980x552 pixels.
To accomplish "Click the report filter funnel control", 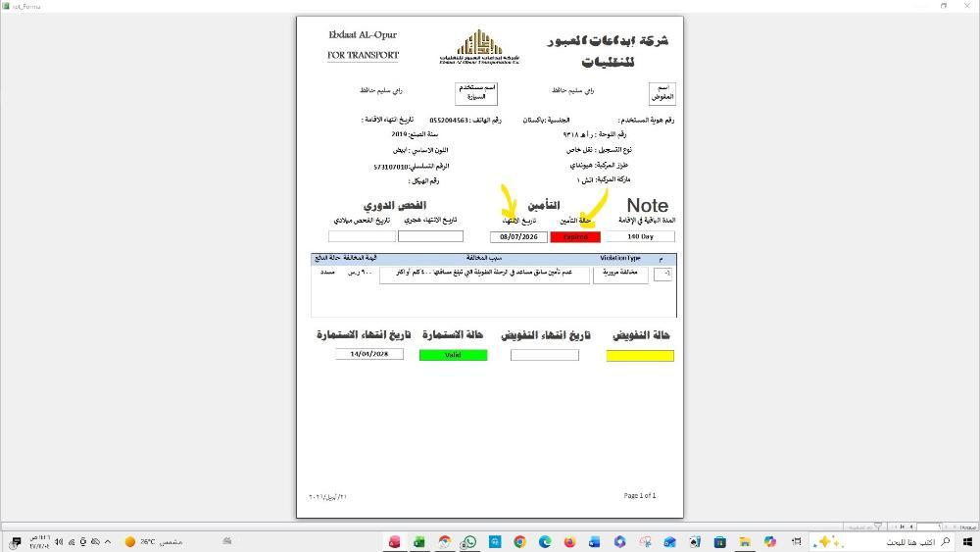I will click(878, 527).
